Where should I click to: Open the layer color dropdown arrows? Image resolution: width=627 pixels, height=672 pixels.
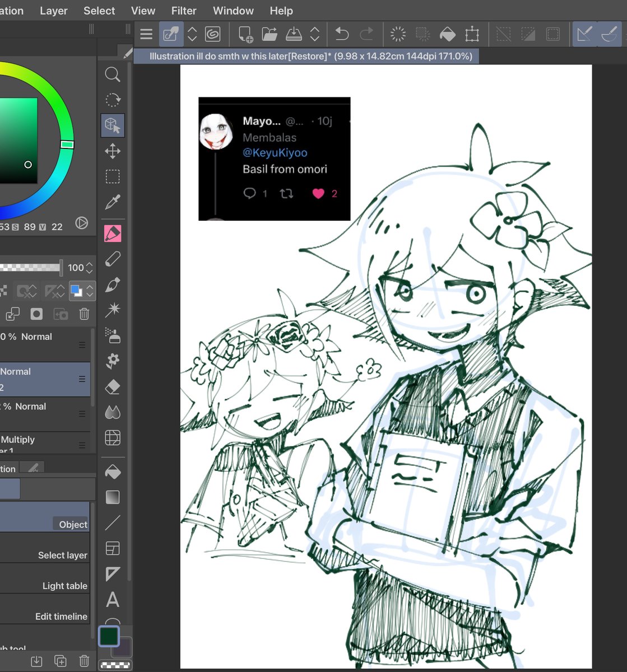tap(90, 291)
